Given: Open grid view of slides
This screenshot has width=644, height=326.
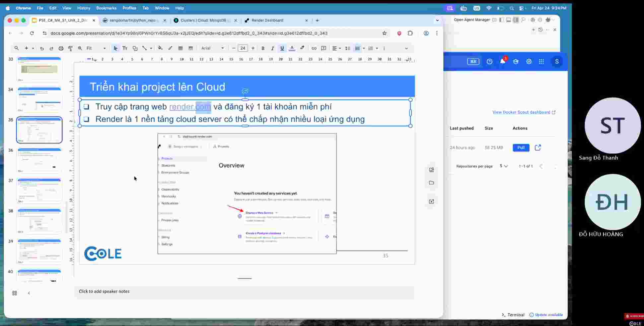Looking at the screenshot, I should tap(15, 293).
